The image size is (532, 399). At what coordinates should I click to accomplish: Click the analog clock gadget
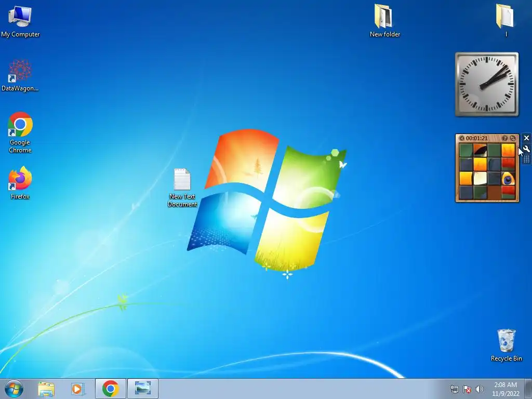[486, 84]
